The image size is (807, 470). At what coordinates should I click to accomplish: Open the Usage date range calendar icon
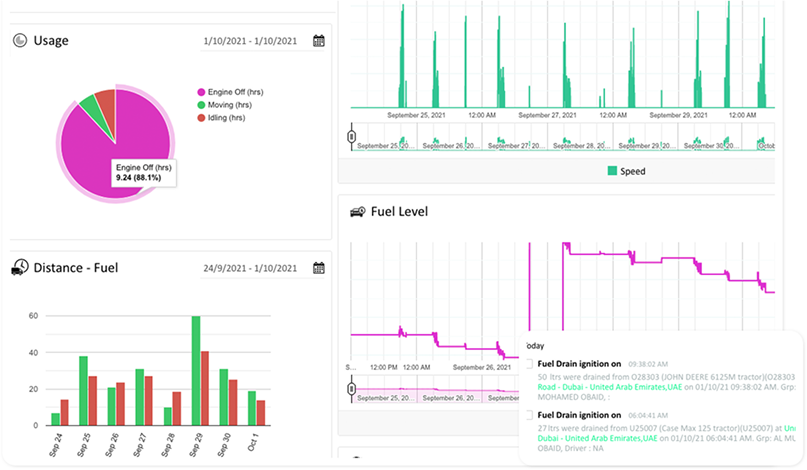click(x=319, y=41)
